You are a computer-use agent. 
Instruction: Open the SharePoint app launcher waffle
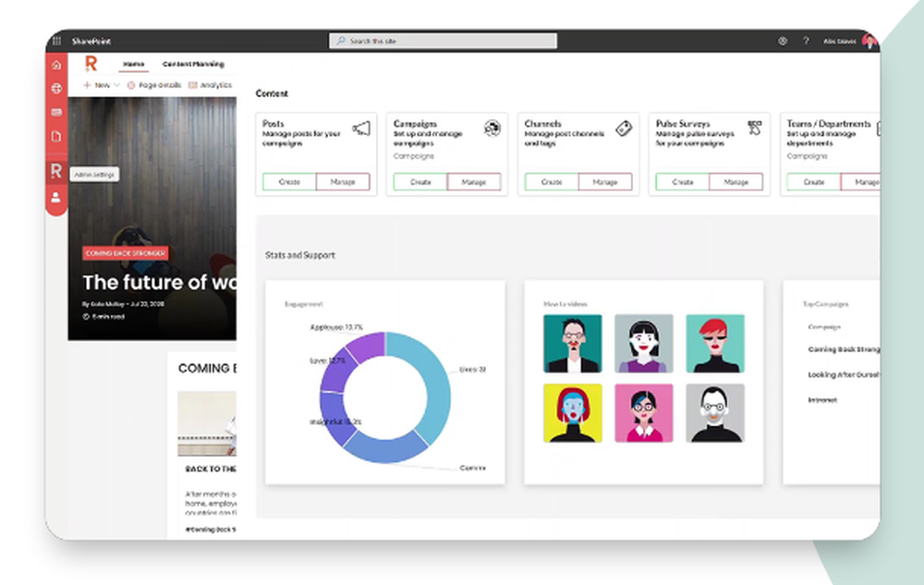click(x=55, y=41)
